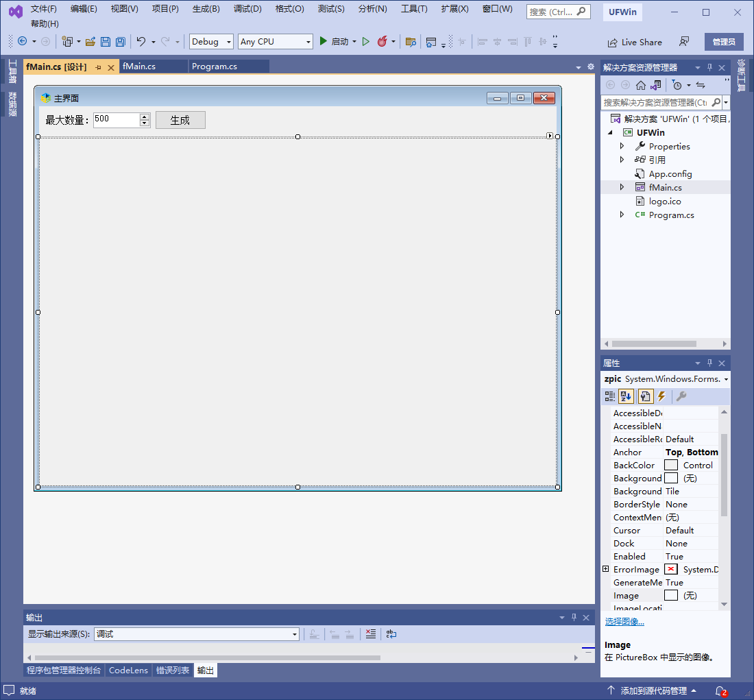
Task: Show Events via lightning bolt icon
Action: tap(661, 396)
